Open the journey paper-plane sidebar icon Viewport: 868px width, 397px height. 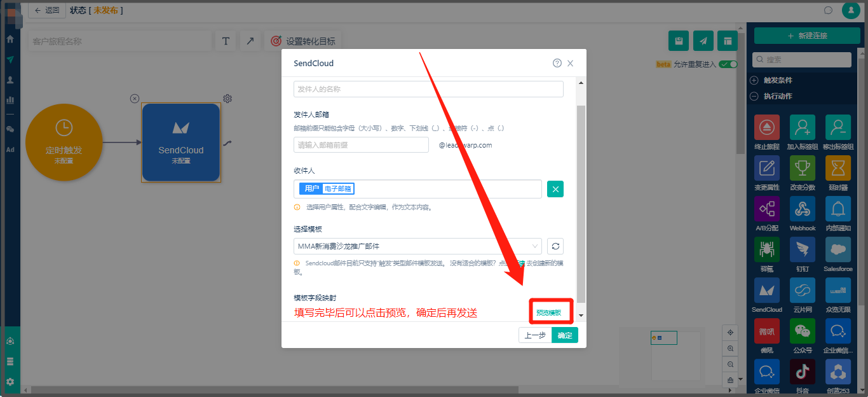[10, 60]
